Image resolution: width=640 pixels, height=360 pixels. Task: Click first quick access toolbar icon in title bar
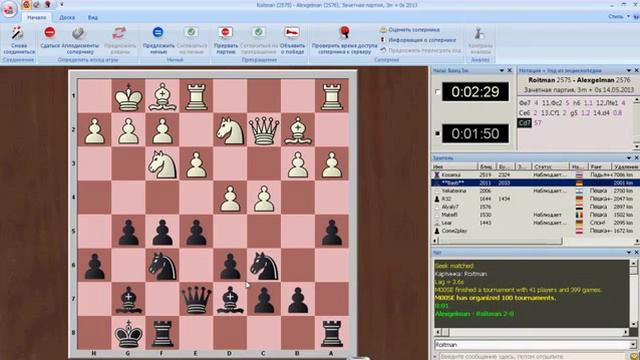click(26, 4)
